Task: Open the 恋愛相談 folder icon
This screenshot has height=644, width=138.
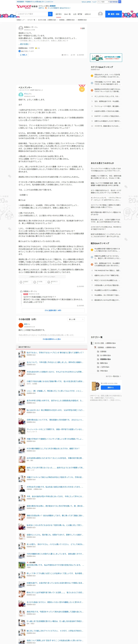Action: click(x=98, y=352)
